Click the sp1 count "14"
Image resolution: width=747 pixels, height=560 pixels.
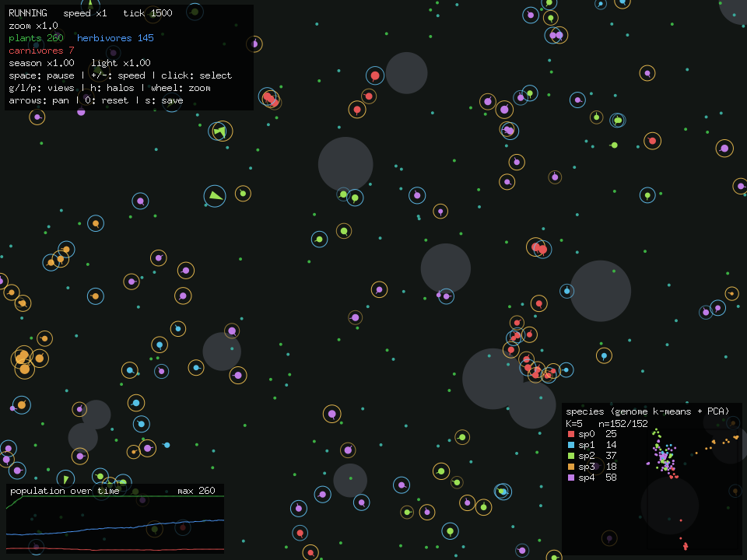611,445
